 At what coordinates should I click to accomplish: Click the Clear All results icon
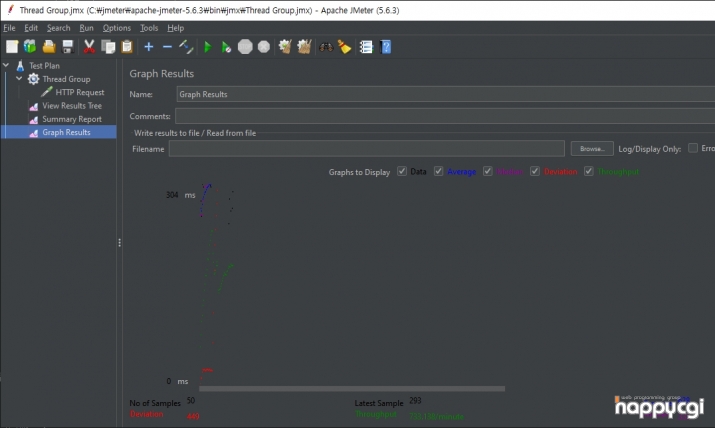304,46
